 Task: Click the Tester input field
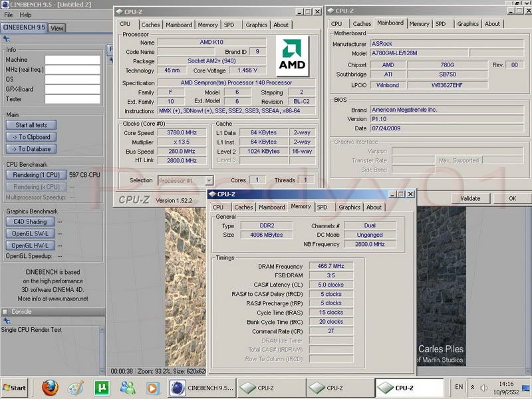(72, 99)
